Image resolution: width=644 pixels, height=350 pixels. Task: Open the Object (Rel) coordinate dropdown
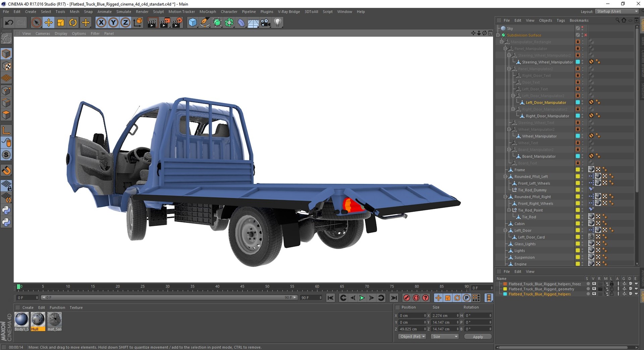pos(412,337)
